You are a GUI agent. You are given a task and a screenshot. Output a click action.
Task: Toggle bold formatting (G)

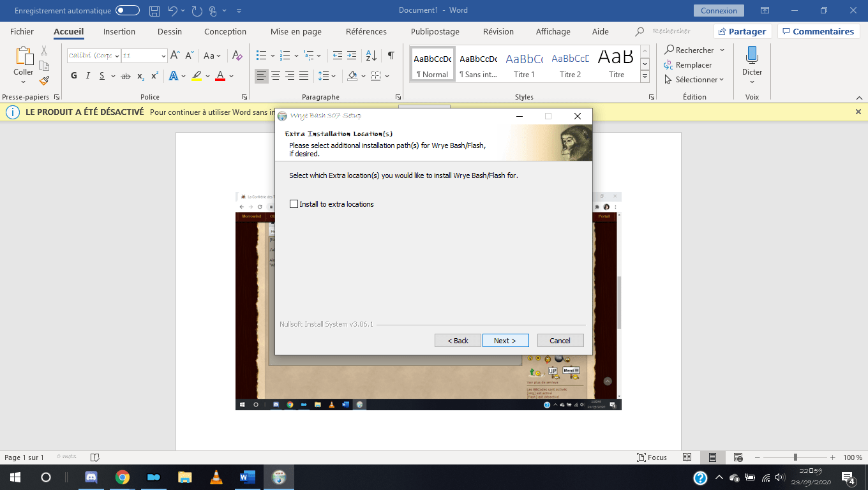click(74, 76)
